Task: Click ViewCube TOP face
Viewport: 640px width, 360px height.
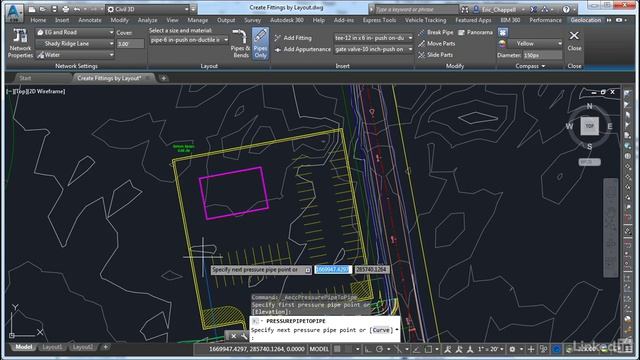Action: tap(589, 126)
